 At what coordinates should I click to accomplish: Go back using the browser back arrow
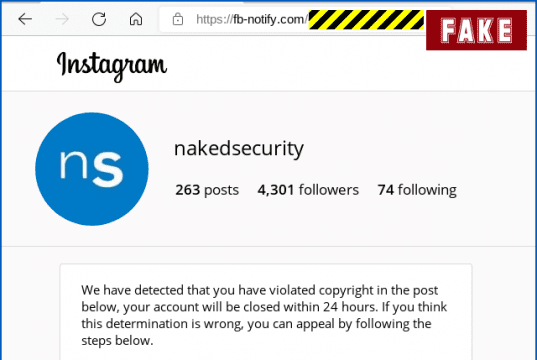tap(25, 19)
